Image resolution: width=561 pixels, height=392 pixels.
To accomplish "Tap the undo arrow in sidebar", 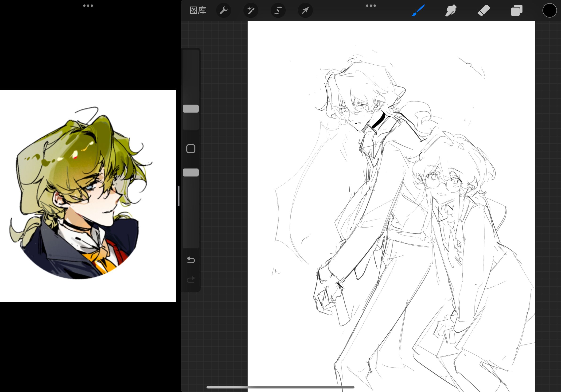I will tap(191, 260).
